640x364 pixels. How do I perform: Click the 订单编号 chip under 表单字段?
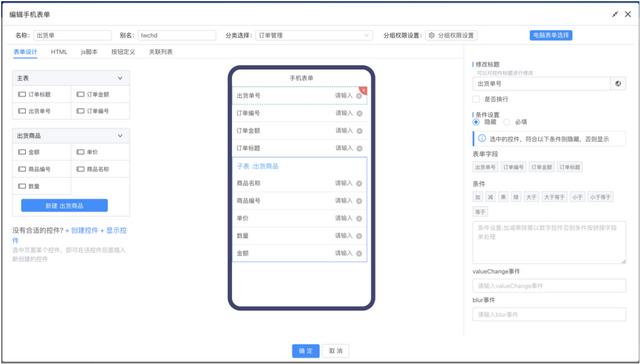(x=513, y=167)
